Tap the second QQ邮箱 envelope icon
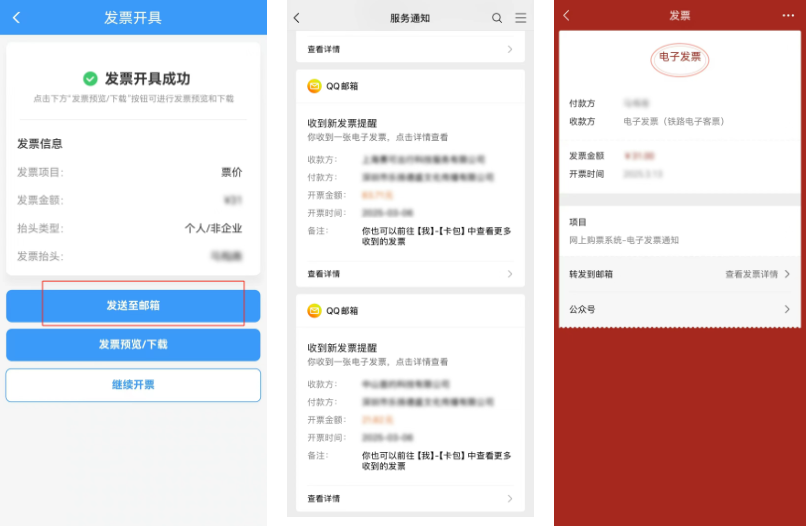806x526 pixels. [x=314, y=311]
